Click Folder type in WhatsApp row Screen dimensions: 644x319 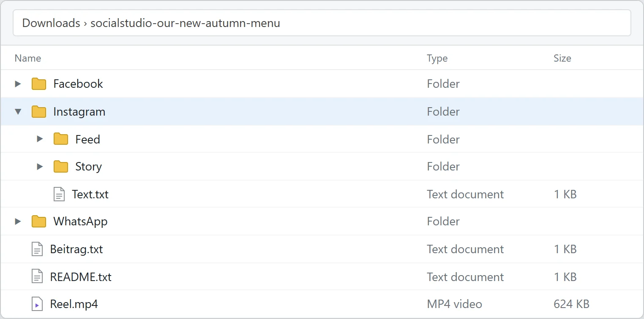coord(443,221)
